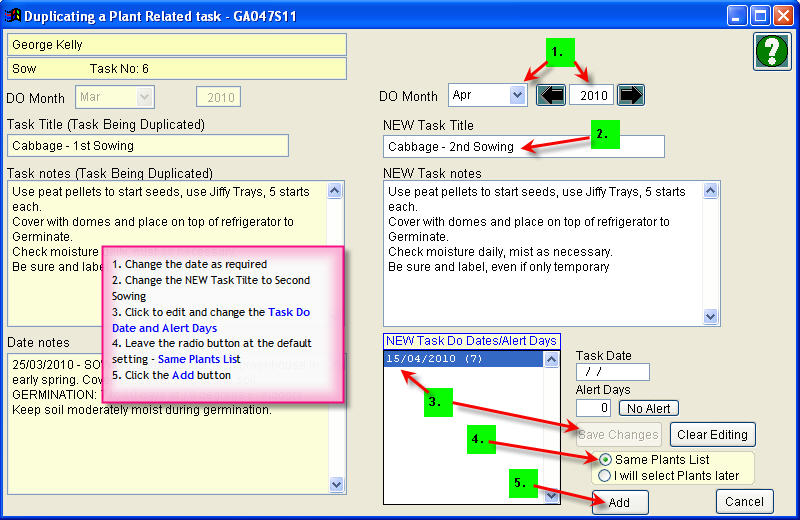Click the year 2010 field beside arrows
800x520 pixels.
pos(591,95)
